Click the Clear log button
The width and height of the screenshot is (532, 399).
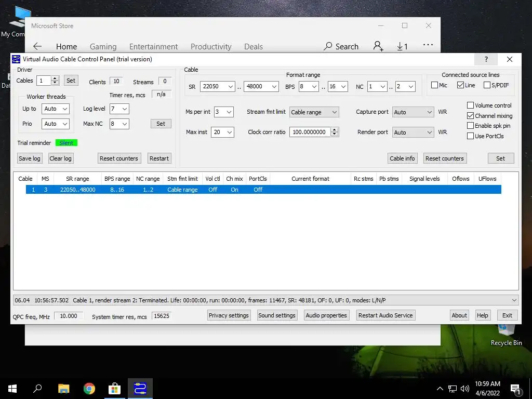click(x=60, y=158)
